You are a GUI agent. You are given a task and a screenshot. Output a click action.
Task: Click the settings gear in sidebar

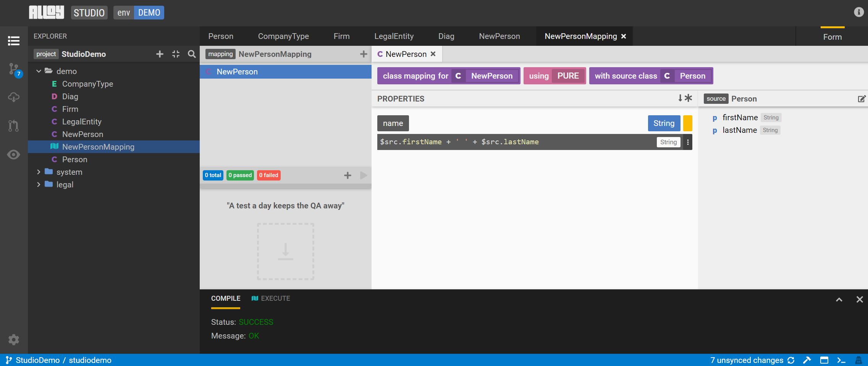pyautogui.click(x=14, y=340)
